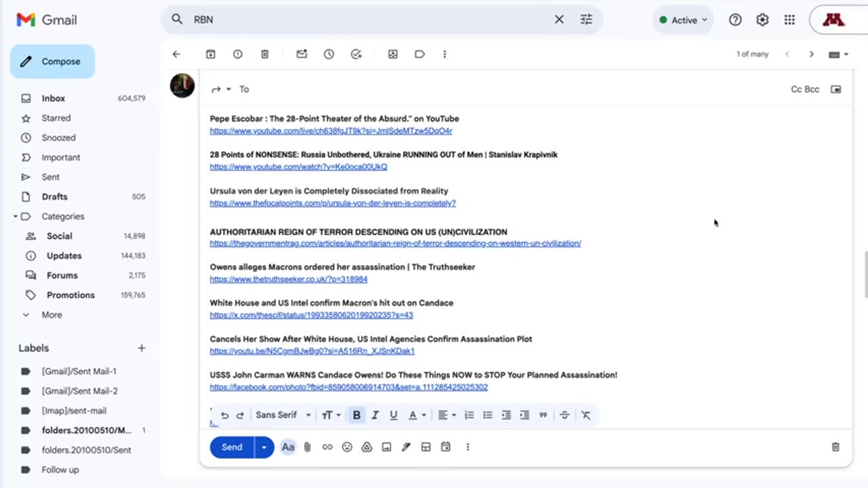Open more send options arrow
The height and width of the screenshot is (488, 868).
tap(264, 447)
